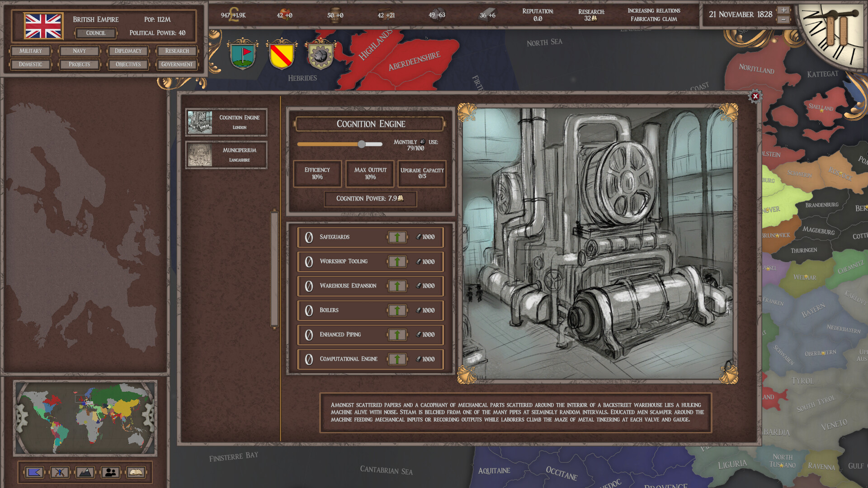Open the Council screen
Screen dimensions: 868x488
(96, 33)
